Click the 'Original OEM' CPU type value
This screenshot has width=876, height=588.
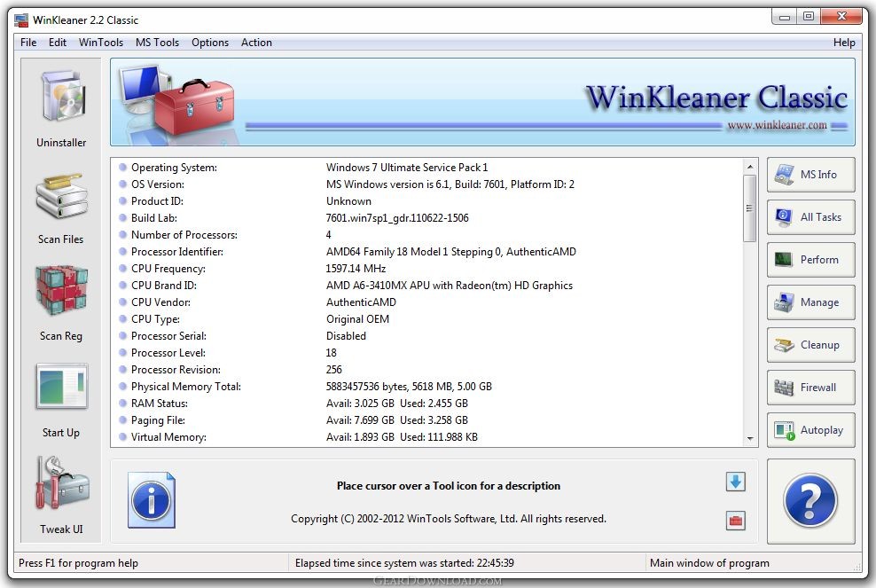coord(357,319)
